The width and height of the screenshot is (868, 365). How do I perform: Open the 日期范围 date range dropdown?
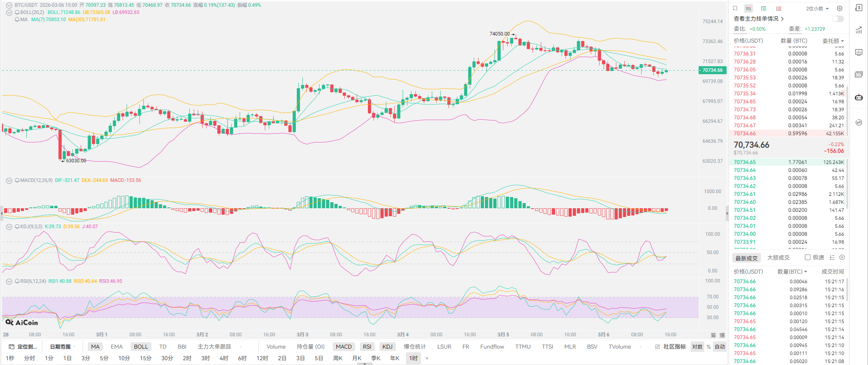click(x=62, y=347)
